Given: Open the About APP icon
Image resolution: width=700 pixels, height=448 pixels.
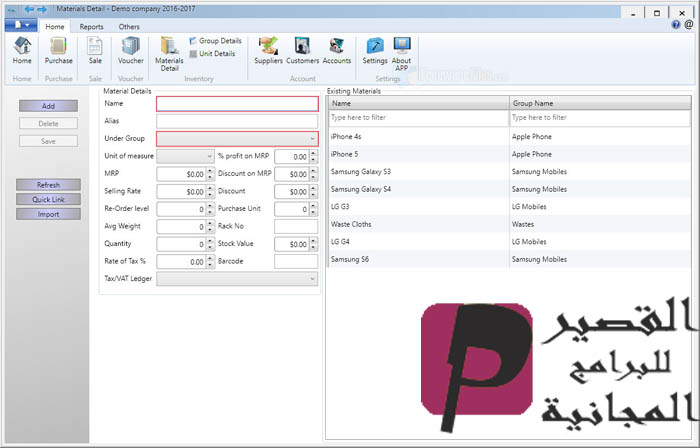Looking at the screenshot, I should click(401, 54).
